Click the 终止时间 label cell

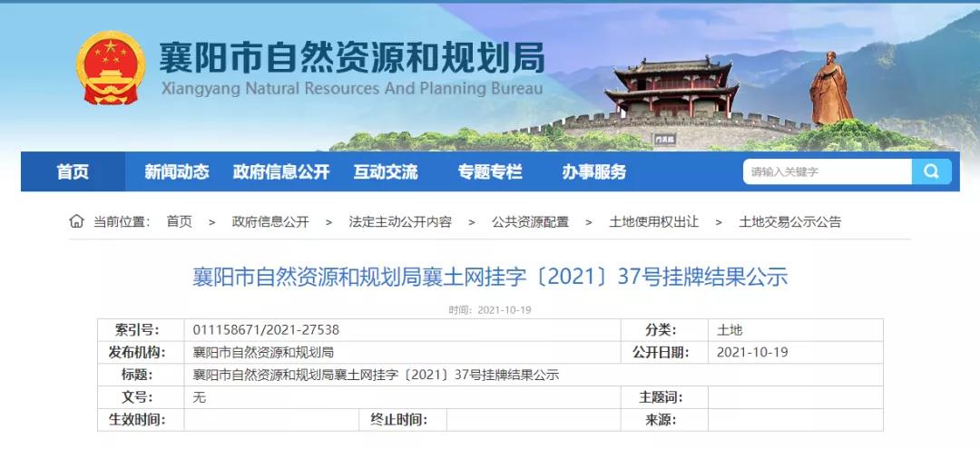coord(403,420)
